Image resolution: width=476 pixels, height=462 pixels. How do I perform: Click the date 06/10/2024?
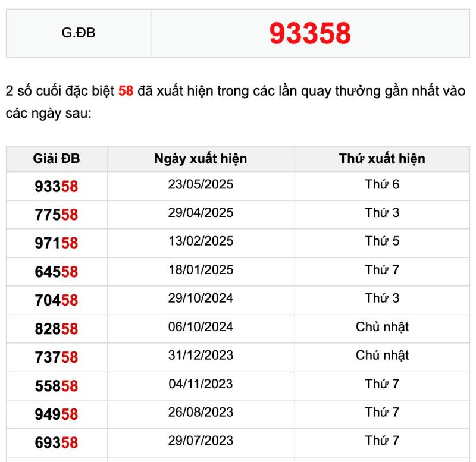pos(201,327)
